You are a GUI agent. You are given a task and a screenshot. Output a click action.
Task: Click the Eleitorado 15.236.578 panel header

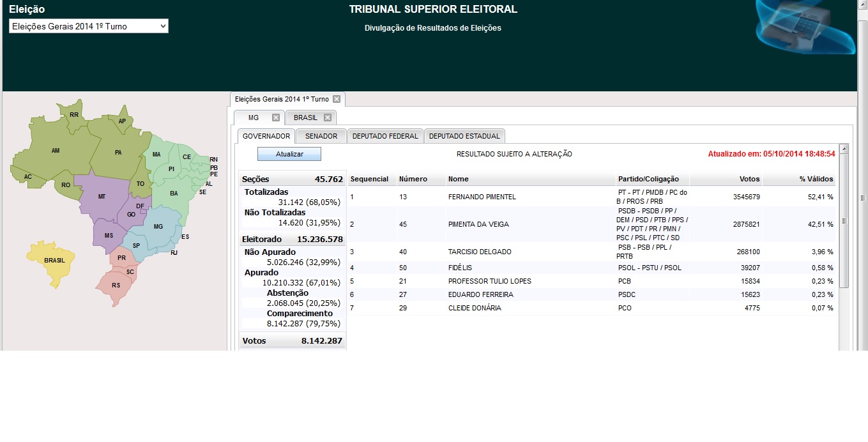tap(293, 239)
